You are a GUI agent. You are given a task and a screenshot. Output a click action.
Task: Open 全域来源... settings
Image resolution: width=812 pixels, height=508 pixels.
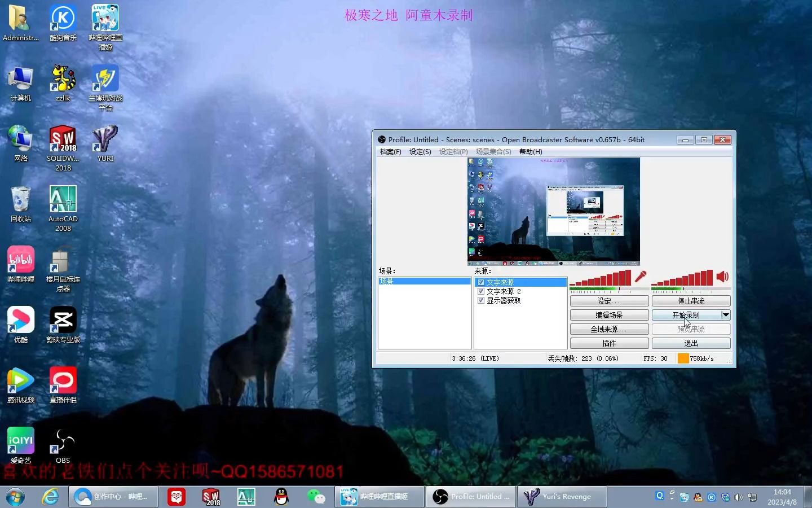point(609,329)
